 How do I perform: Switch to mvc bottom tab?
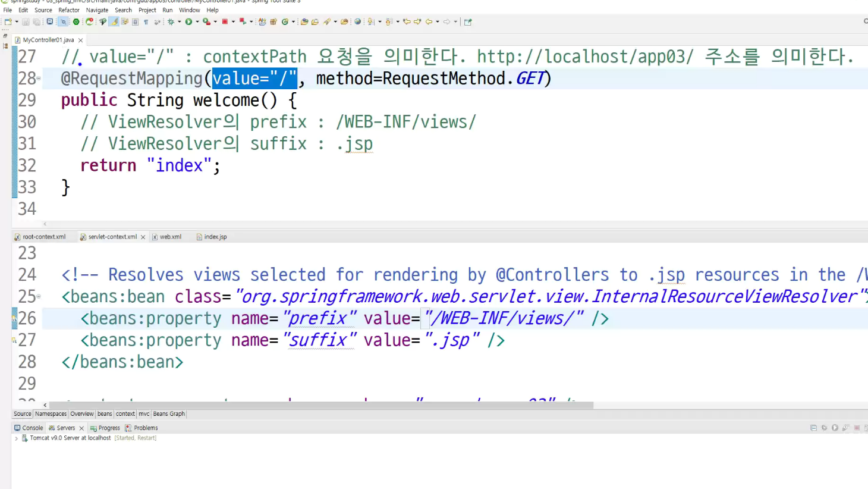click(x=144, y=414)
